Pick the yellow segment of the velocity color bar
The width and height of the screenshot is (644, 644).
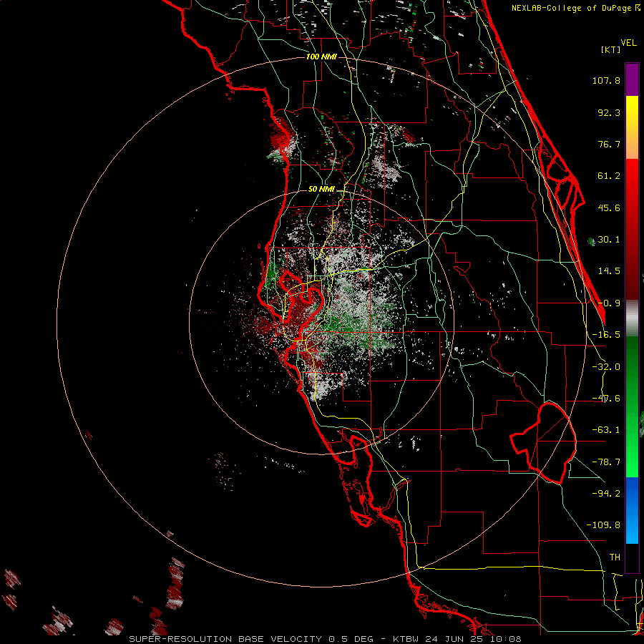[632, 107]
